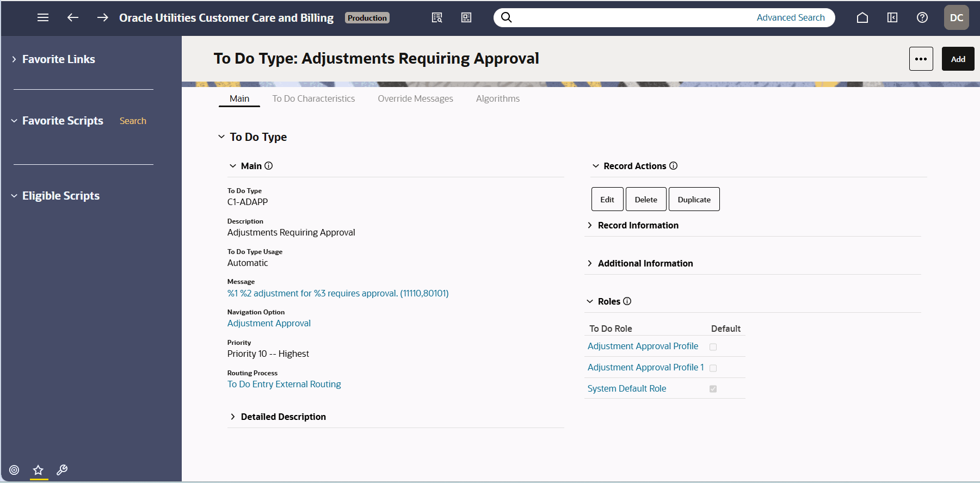Open the menu search list icon
Viewport: 980px width, 483px height.
pyautogui.click(x=437, y=17)
